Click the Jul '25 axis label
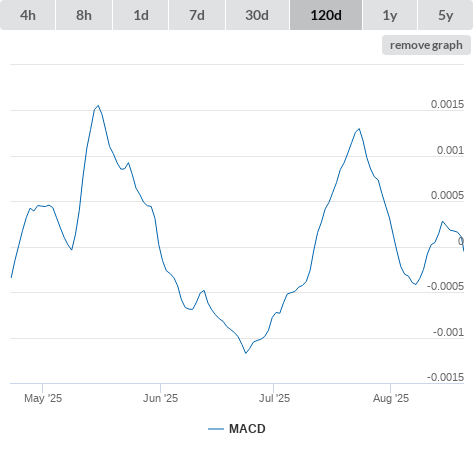 274,398
